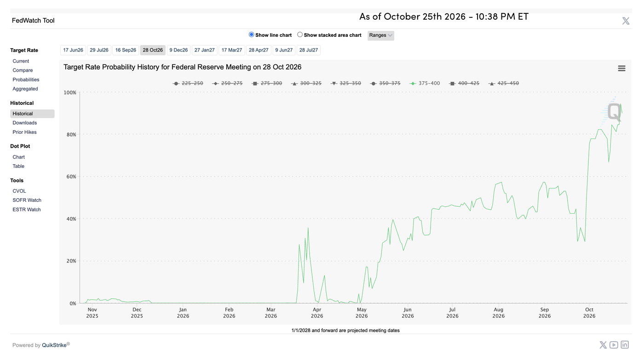
Task: Switch to the 17 Jun26 meeting tab
Action: pyautogui.click(x=73, y=50)
